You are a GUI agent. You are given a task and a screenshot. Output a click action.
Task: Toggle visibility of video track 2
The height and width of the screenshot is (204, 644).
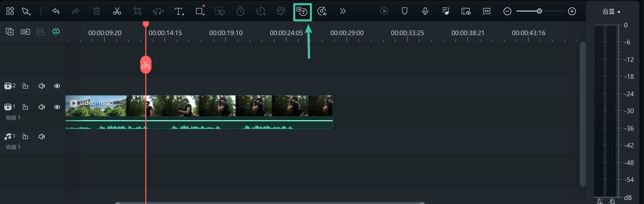click(57, 86)
